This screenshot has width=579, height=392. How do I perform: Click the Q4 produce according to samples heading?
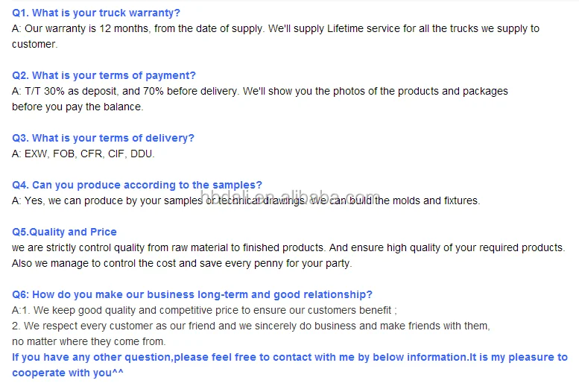137,185
